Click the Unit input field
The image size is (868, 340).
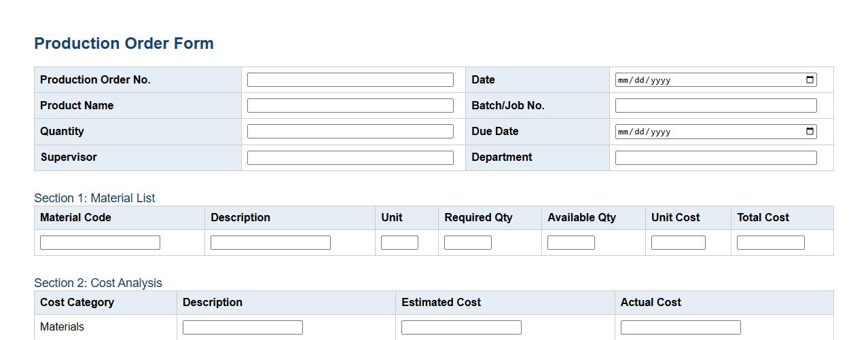[399, 242]
